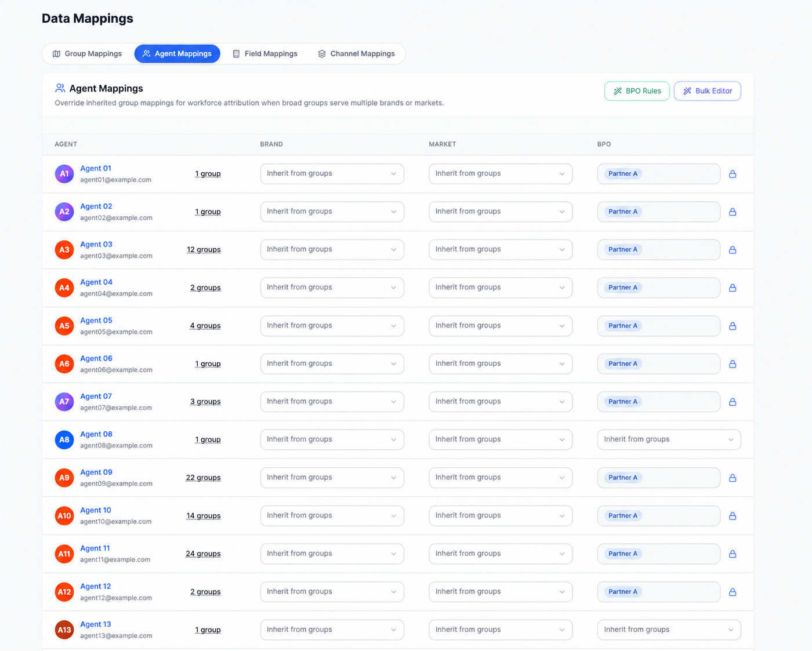Screen dimensions: 812x651
Task: Go to the Channel Mappings tab
Action: [357, 54]
